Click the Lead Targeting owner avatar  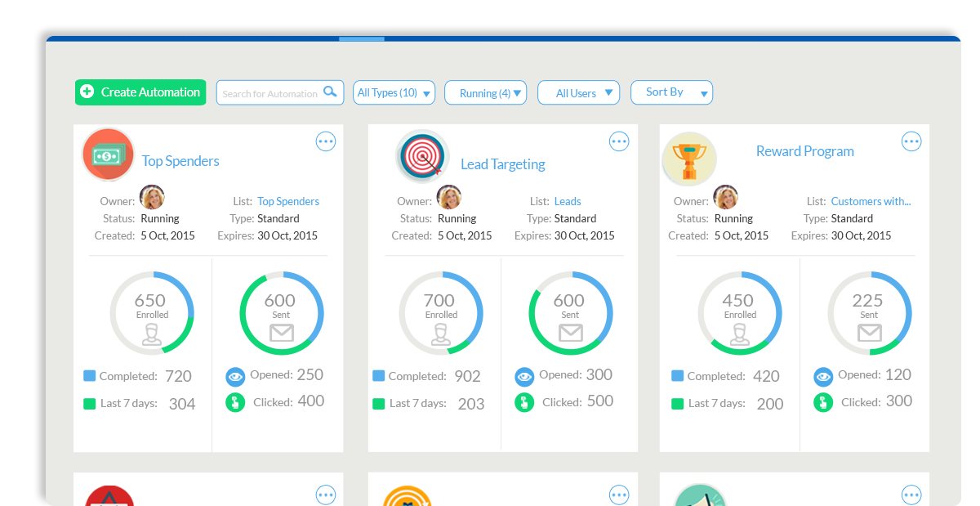click(449, 197)
